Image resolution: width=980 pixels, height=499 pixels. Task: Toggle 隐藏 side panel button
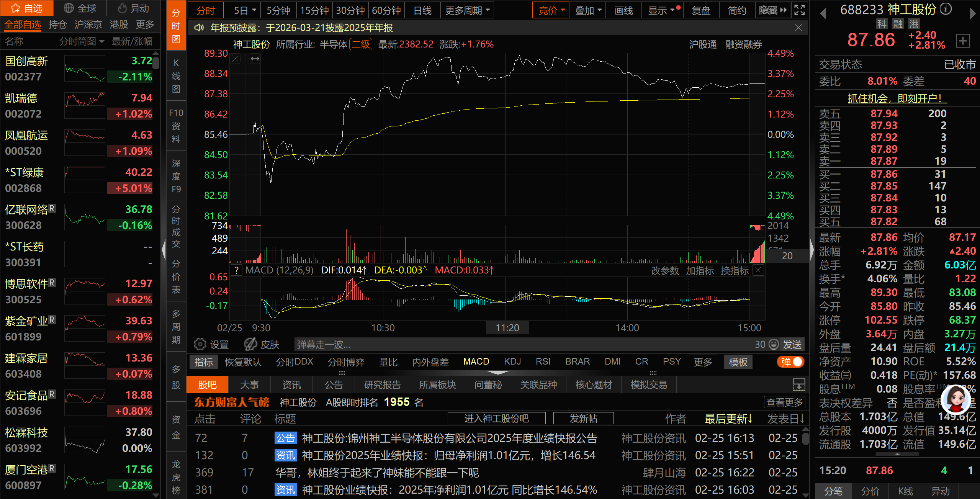coord(772,10)
